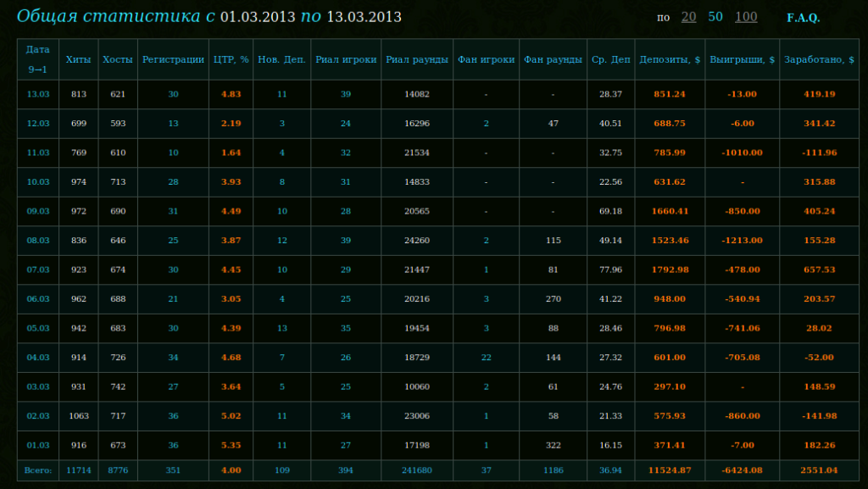Open the 01.03 date row link
Image resolution: width=868 pixels, height=489 pixels.
(38, 445)
